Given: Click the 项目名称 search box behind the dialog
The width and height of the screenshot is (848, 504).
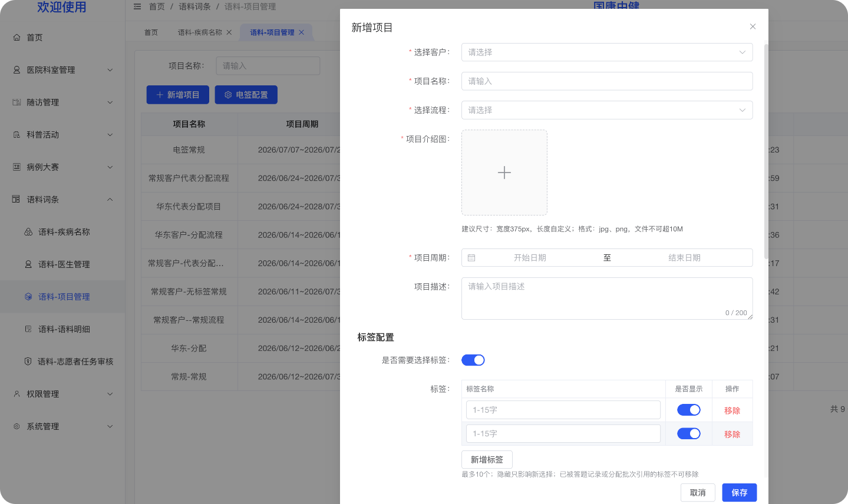Looking at the screenshot, I should [x=268, y=65].
